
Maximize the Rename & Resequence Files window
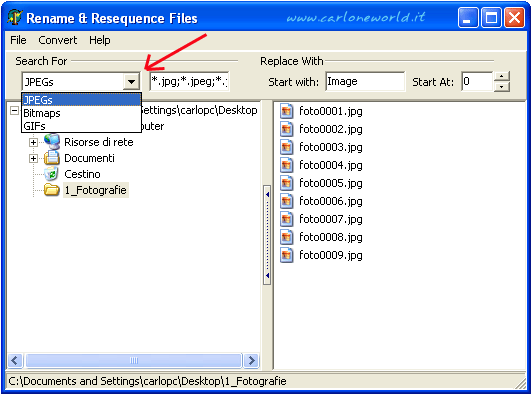click(x=491, y=17)
